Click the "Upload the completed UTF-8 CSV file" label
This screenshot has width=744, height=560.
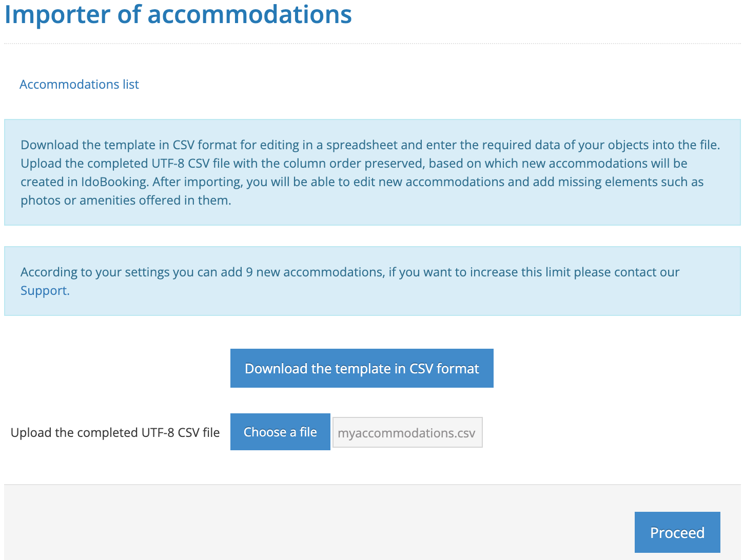coord(115,433)
